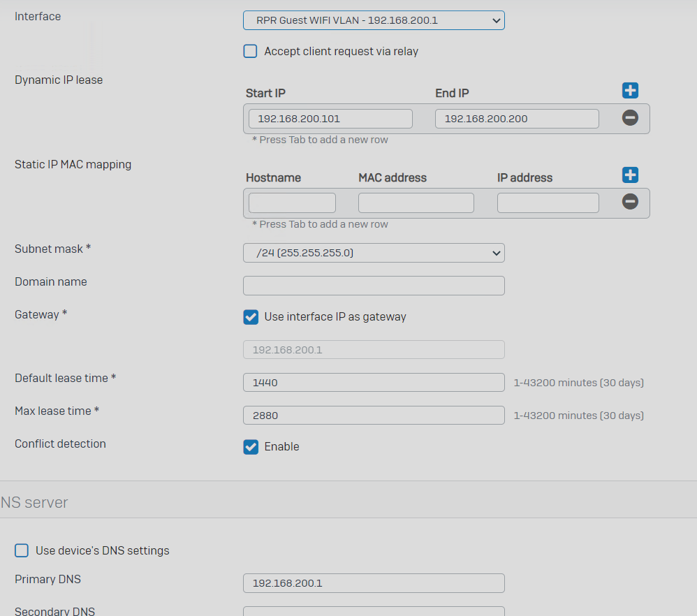The image size is (697, 616).
Task: Click the Secondary DNS field
Action: point(374,612)
